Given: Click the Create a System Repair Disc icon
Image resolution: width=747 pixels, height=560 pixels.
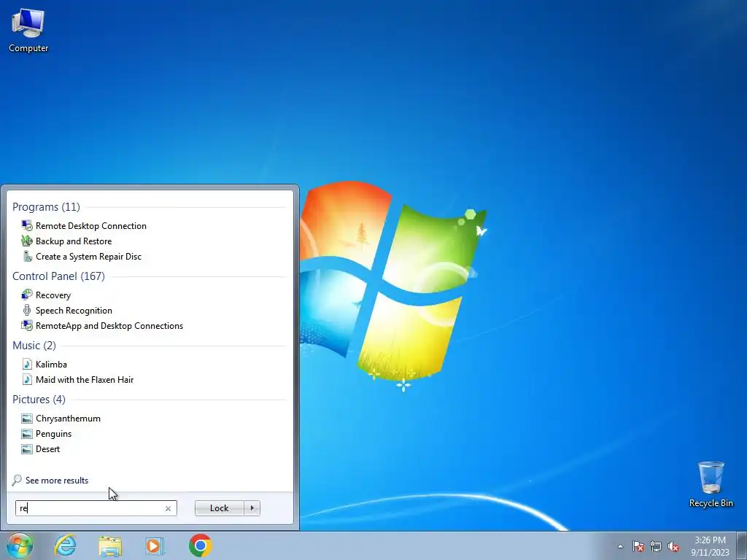Looking at the screenshot, I should 27,256.
